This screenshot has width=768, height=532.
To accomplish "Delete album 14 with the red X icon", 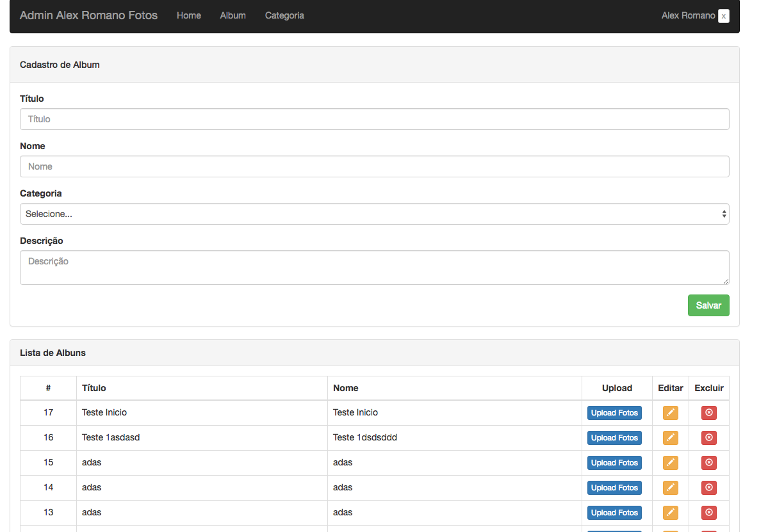I will pos(708,487).
